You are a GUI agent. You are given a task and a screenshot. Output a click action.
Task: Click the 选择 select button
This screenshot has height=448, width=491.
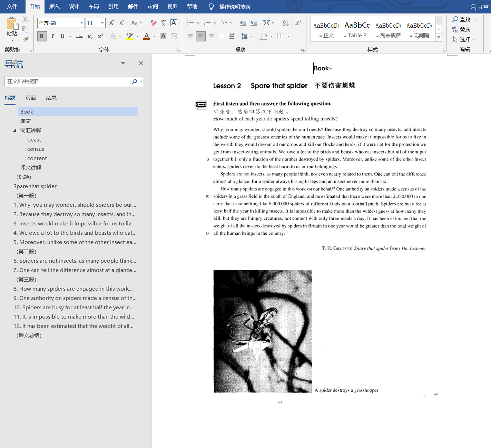click(464, 39)
